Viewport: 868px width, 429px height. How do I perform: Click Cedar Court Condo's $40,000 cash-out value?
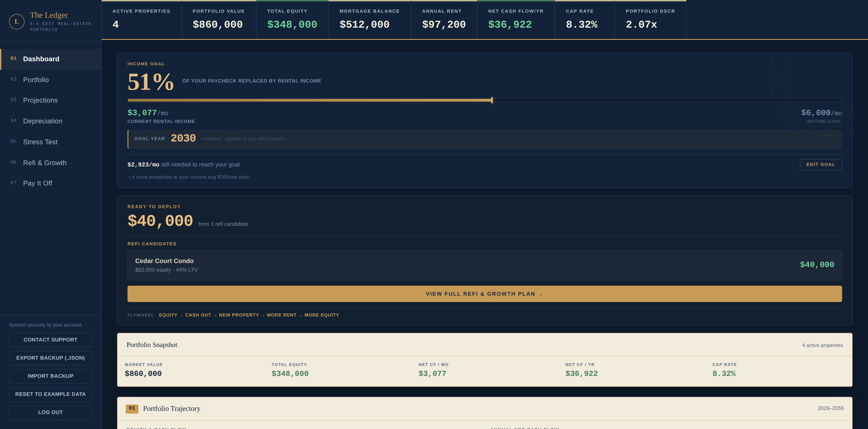817,265
